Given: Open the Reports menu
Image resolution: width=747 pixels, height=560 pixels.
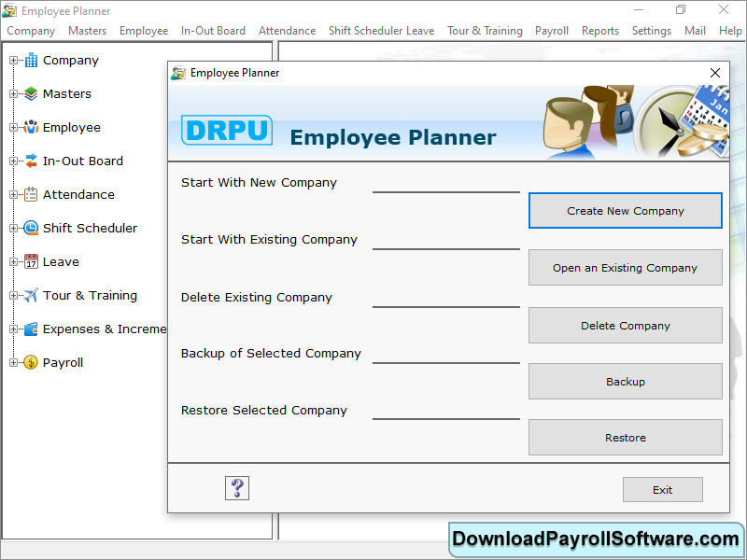Looking at the screenshot, I should coord(600,31).
